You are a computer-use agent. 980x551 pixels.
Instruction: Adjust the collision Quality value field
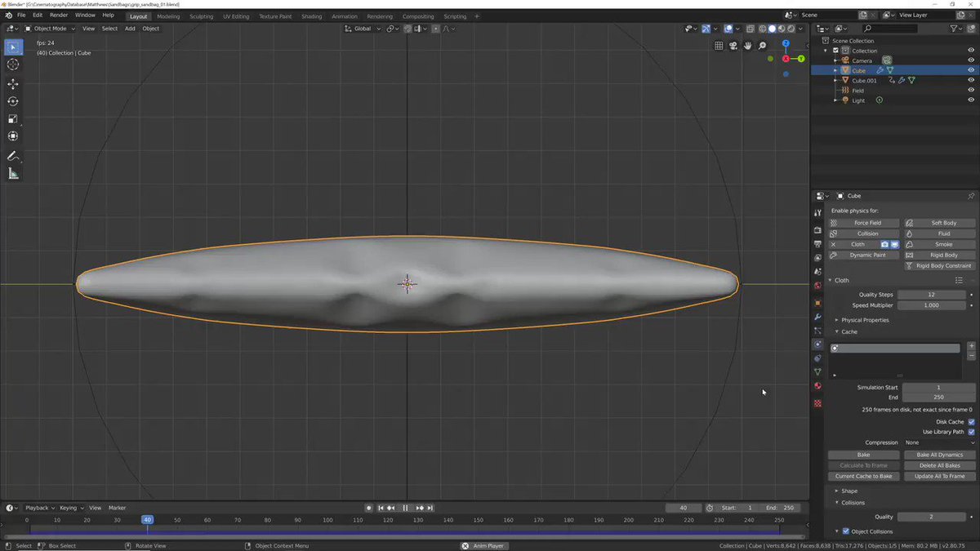pos(931,517)
